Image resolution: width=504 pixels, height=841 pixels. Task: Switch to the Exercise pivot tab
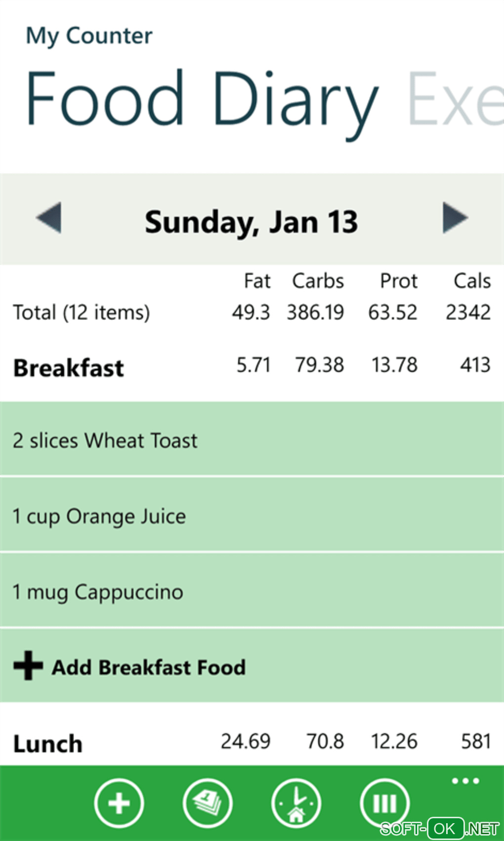[x=455, y=99]
